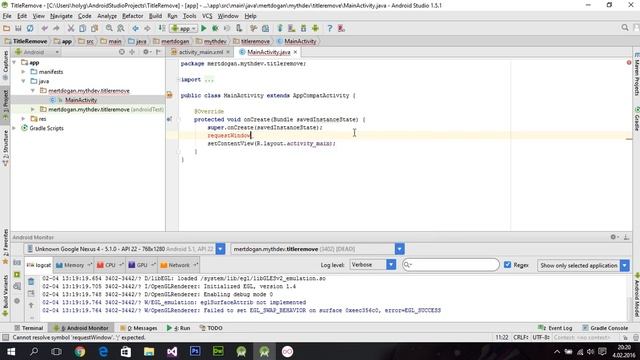
Task: Select MainActivity in the project tree
Action: pos(81,100)
